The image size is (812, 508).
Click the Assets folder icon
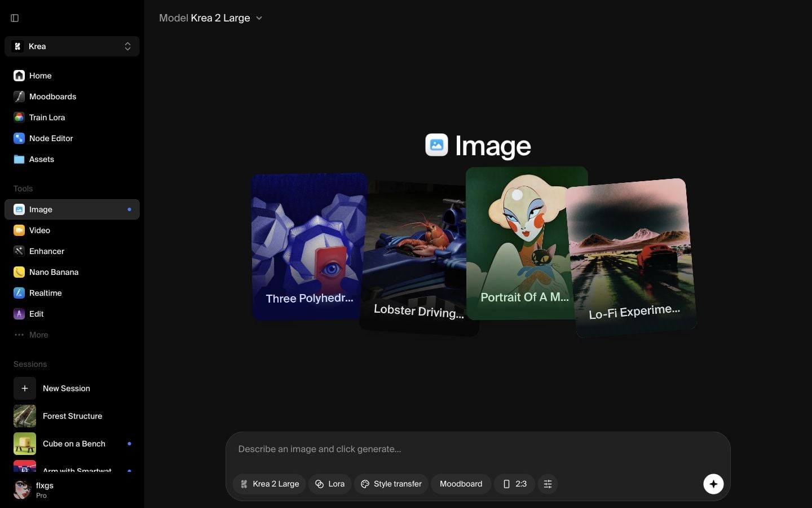click(19, 159)
